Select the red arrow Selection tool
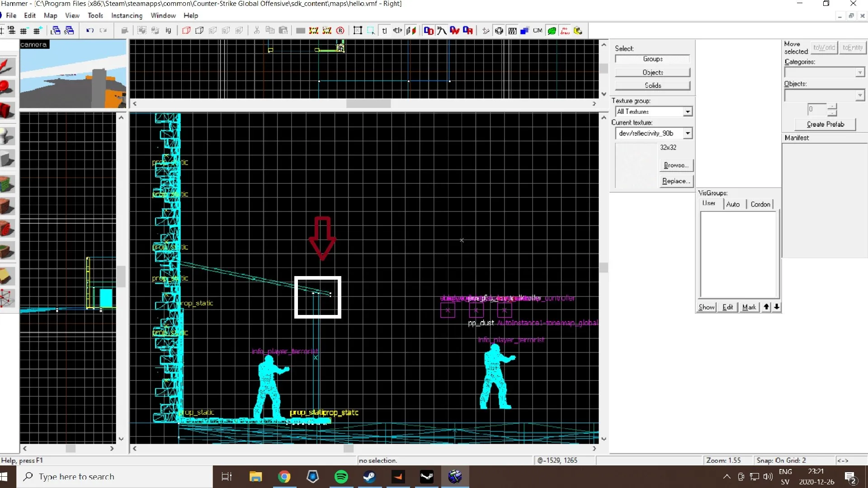This screenshot has height=488, width=868. 8,67
